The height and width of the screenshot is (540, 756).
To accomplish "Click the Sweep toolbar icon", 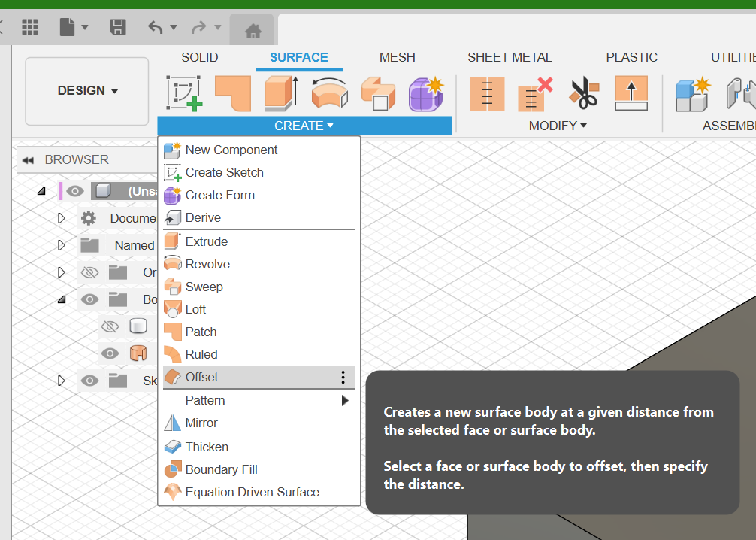I will [379, 93].
